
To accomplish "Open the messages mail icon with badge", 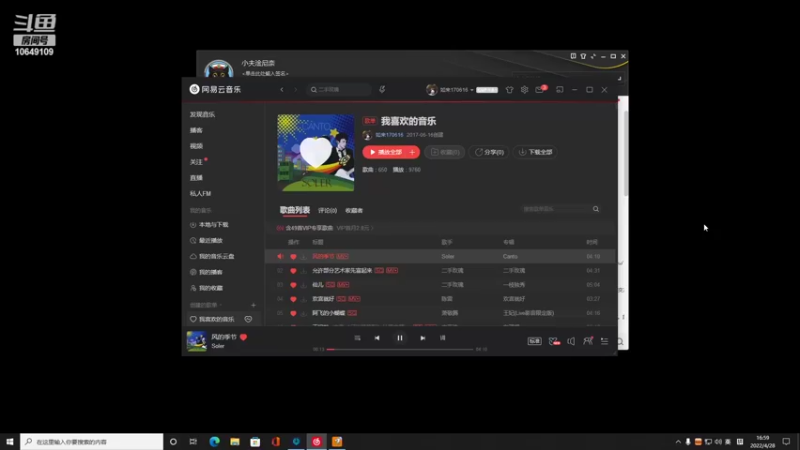I will click(540, 90).
